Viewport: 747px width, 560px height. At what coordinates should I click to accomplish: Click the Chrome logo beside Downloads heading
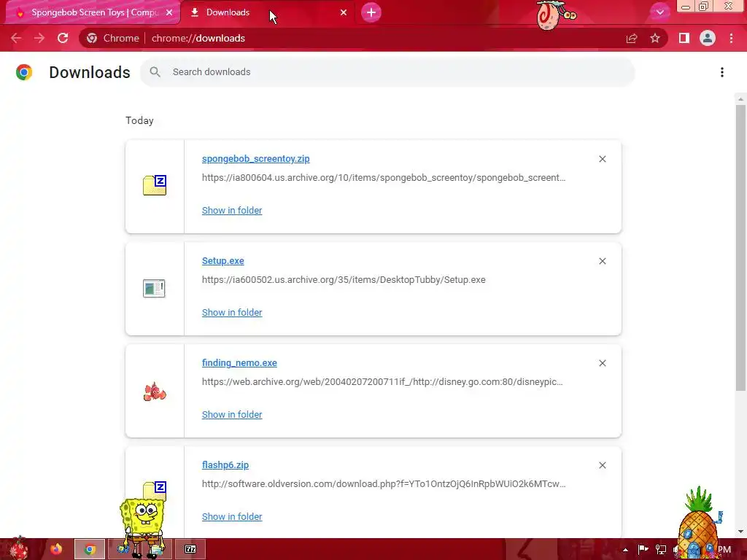coord(24,72)
